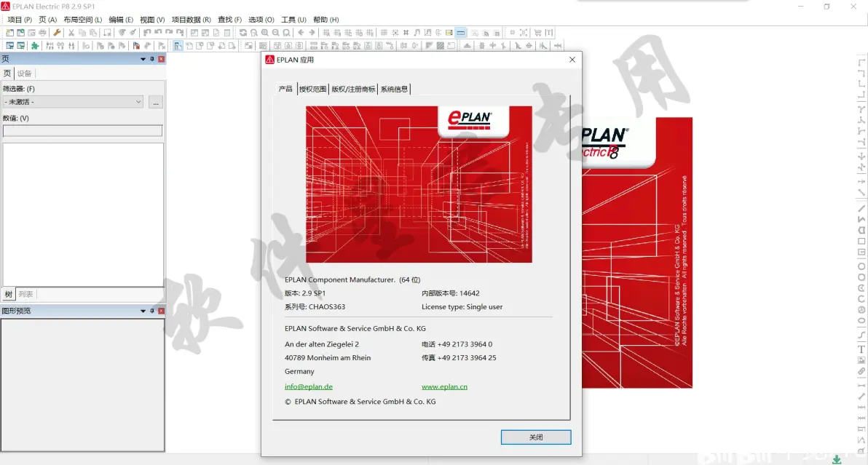Click the Copy icon beside the scissors
Image resolution: width=868 pixels, height=465 pixels.
(x=82, y=33)
